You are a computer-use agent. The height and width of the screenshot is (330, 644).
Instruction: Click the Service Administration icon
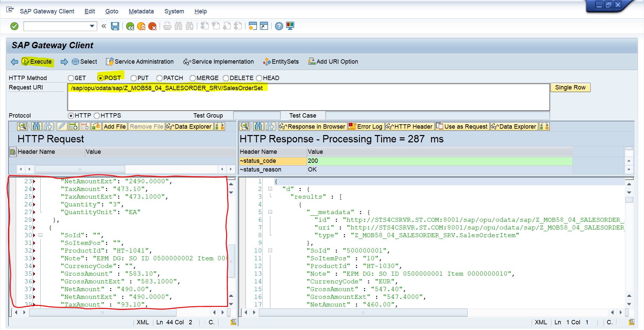pyautogui.click(x=110, y=62)
